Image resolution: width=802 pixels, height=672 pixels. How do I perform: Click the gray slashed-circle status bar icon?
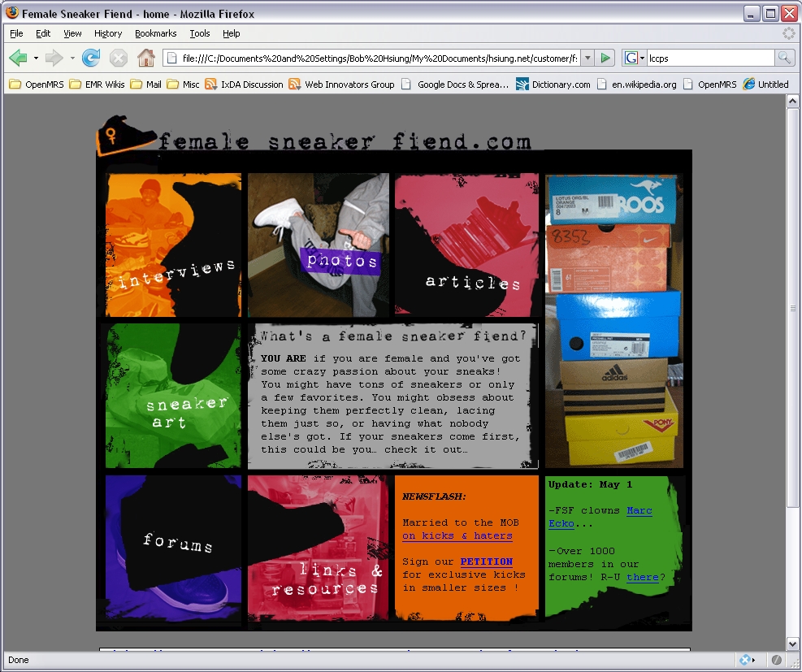777,660
